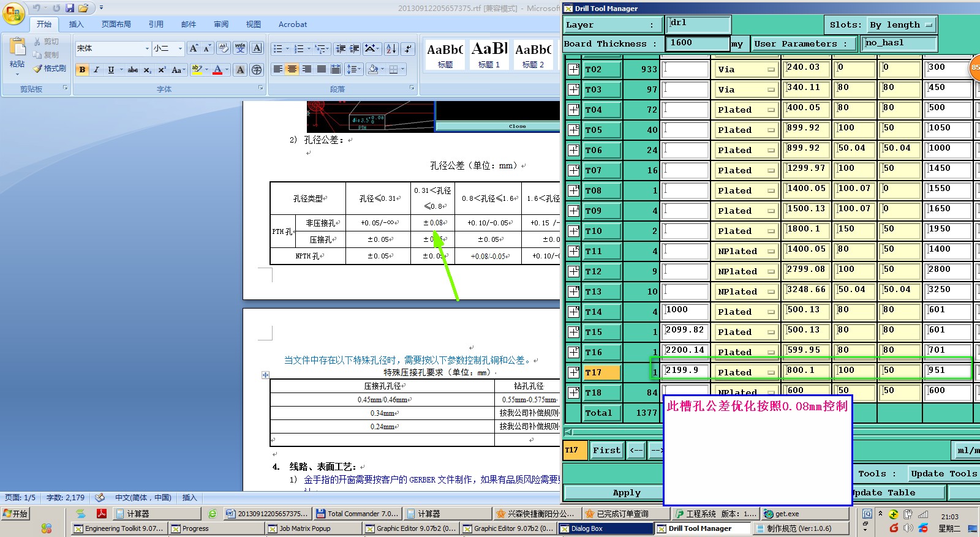This screenshot has width=980, height=537.
Task: Click the Enclose Characters 字 icon
Action: click(257, 70)
